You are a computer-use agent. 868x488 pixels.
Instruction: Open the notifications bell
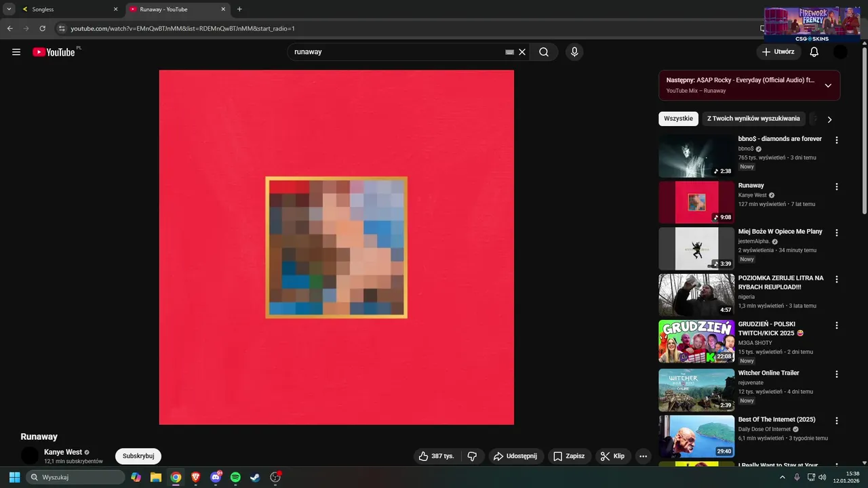[814, 52]
